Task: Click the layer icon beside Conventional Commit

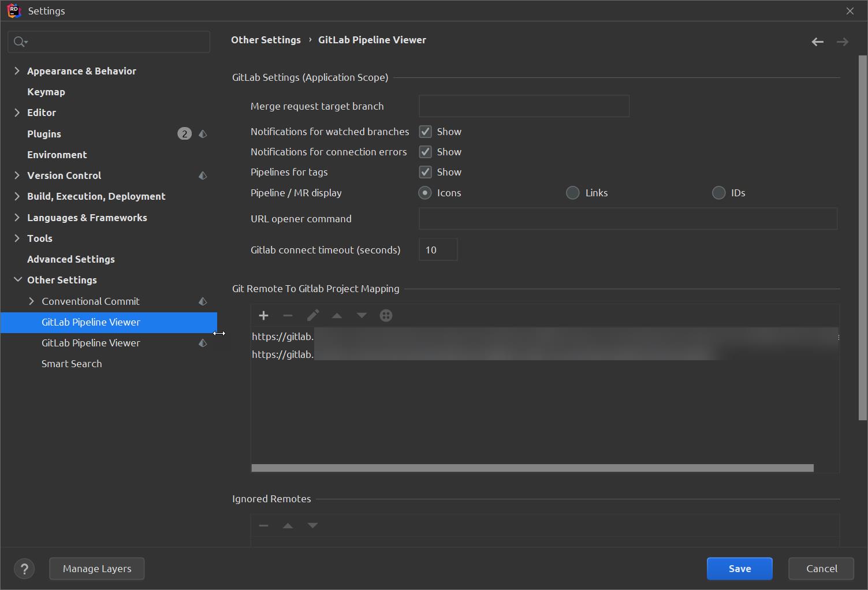Action: [x=203, y=301]
